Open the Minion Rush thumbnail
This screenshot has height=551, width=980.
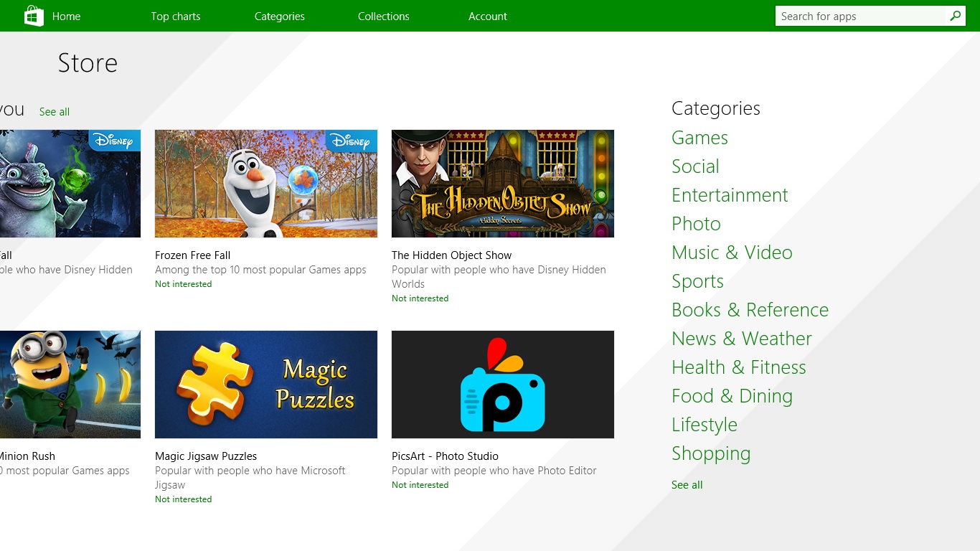click(x=70, y=385)
